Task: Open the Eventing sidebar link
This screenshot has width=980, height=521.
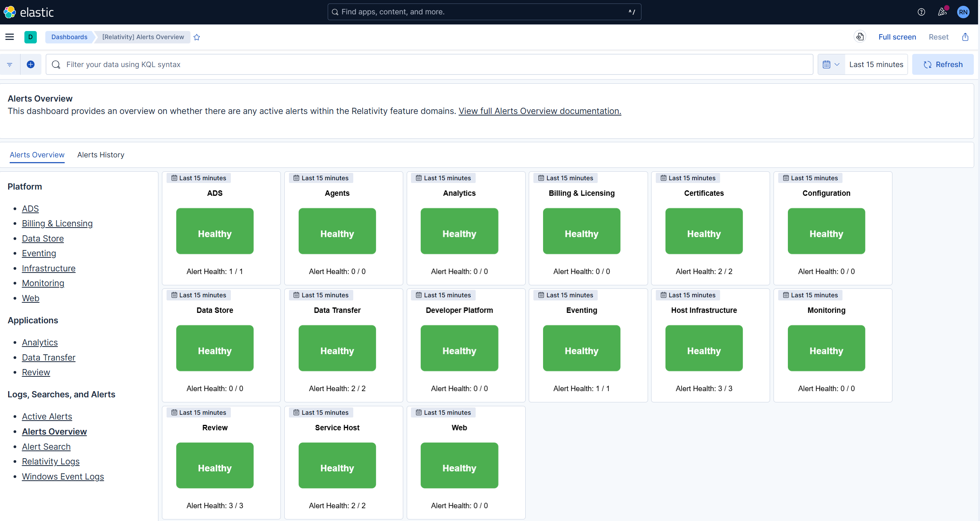Action: pyautogui.click(x=39, y=253)
